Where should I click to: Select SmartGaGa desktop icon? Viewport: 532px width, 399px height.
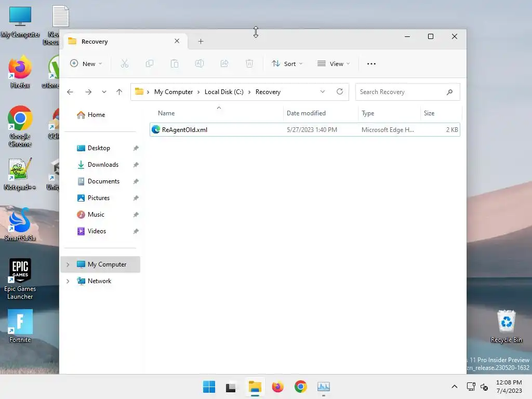click(x=20, y=224)
